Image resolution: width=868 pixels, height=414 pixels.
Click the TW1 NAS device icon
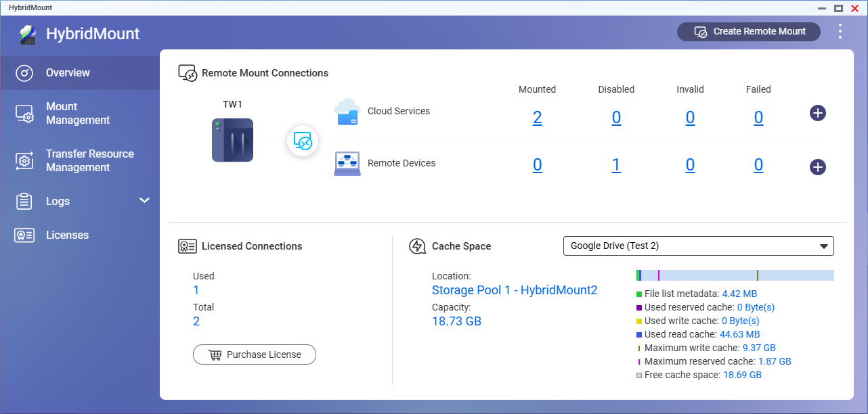(232, 140)
